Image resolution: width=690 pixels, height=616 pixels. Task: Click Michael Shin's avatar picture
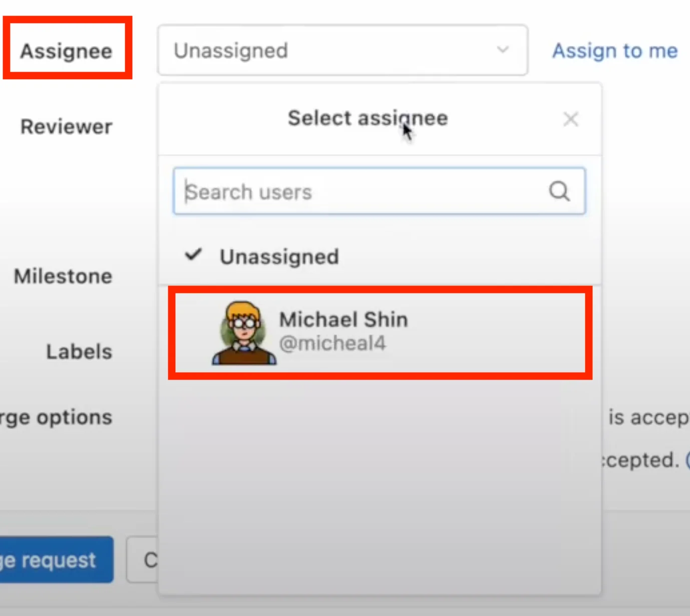244,333
